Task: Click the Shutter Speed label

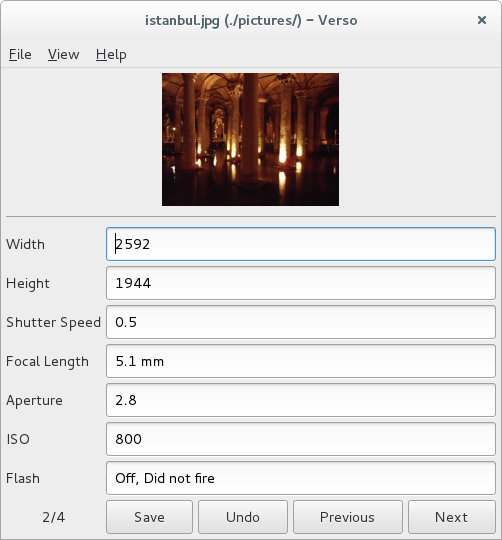Action: point(53,322)
